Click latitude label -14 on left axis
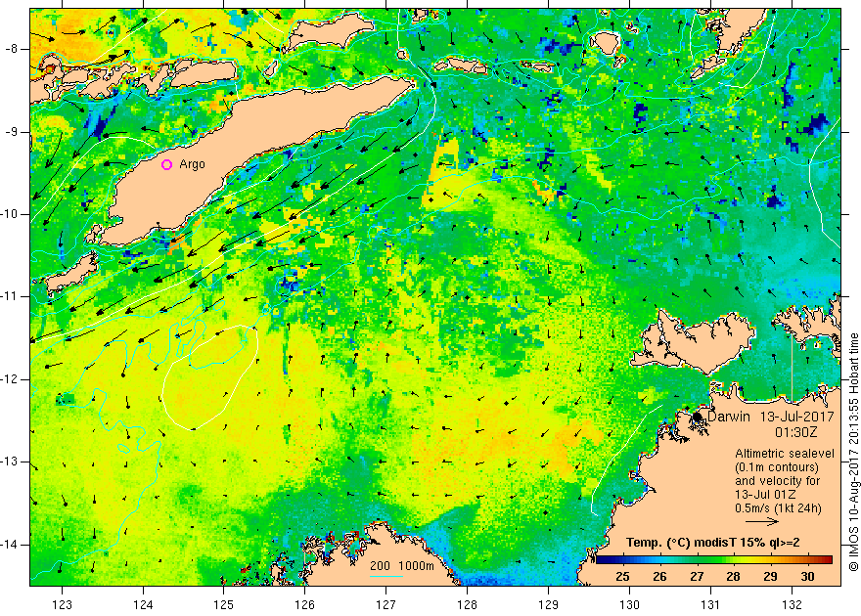 (x=10, y=545)
